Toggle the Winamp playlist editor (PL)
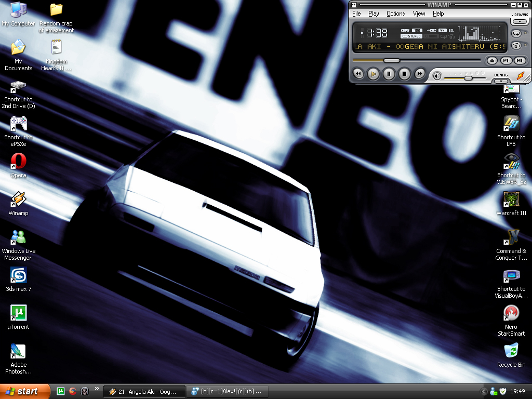Image resolution: width=532 pixels, height=399 pixels. coord(506,61)
